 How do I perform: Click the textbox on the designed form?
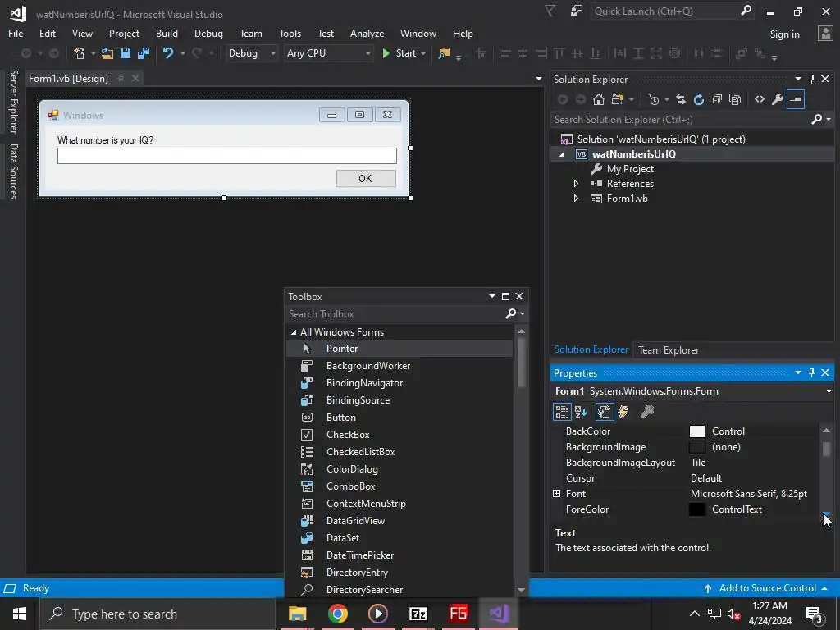[227, 156]
